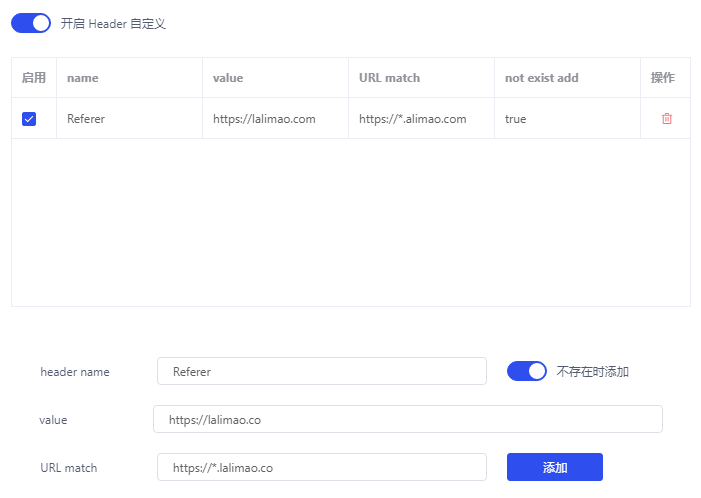Click the name column header
This screenshot has height=498, width=701.
[130, 78]
